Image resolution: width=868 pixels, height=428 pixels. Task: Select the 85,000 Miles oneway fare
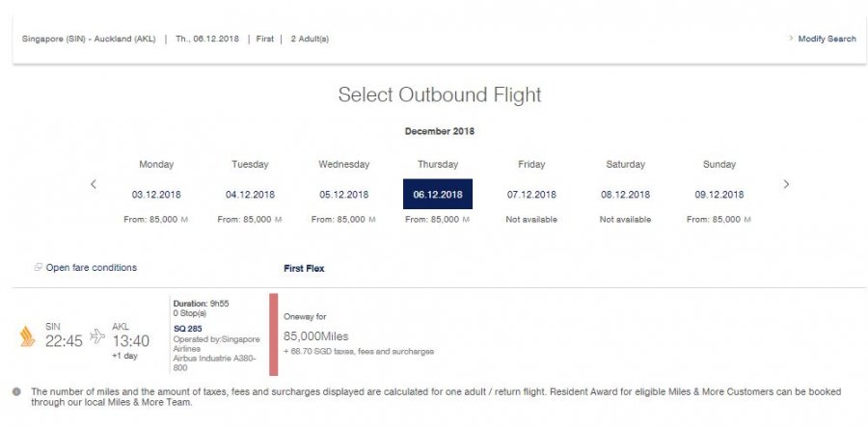[315, 335]
